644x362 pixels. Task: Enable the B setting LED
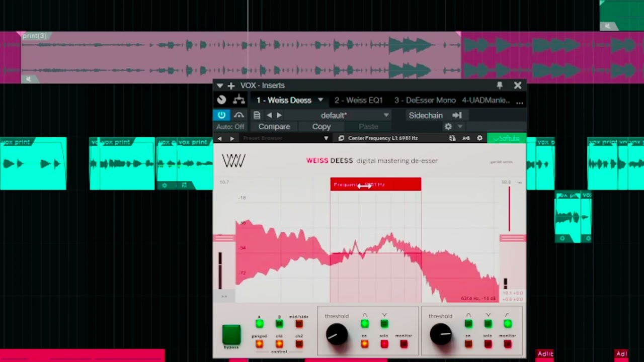279,324
